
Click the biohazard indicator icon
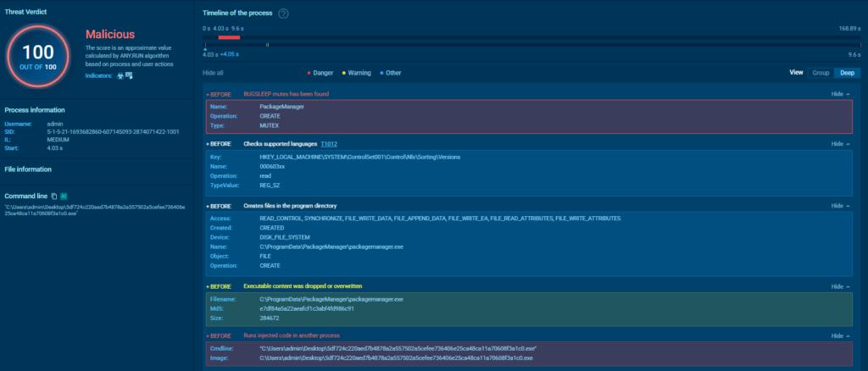coord(120,75)
